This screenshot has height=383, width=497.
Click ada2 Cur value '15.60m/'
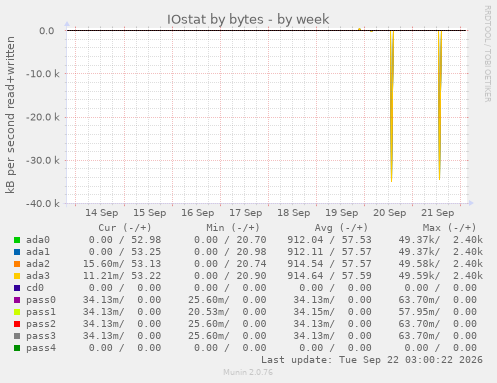click(x=103, y=264)
